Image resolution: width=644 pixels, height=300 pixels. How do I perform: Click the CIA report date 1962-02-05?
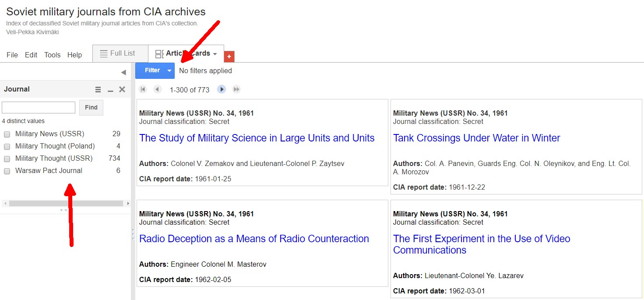coord(213,279)
